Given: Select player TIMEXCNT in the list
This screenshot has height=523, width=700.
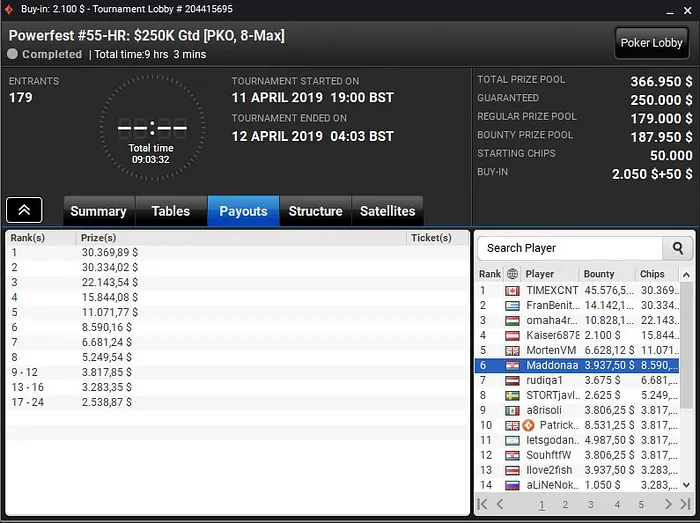Looking at the screenshot, I should pyautogui.click(x=552, y=291).
